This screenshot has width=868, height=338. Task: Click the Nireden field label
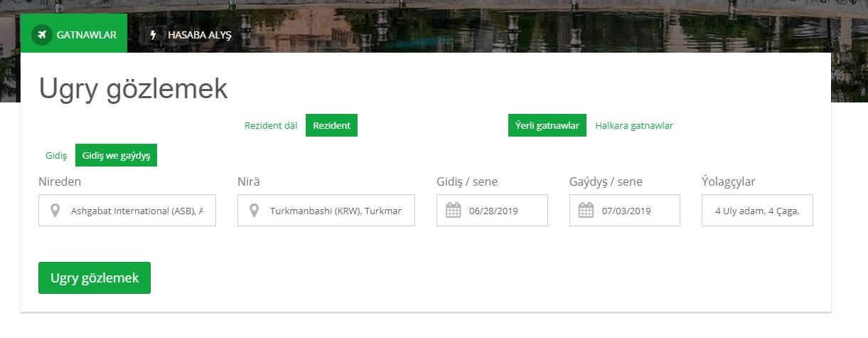[60, 181]
